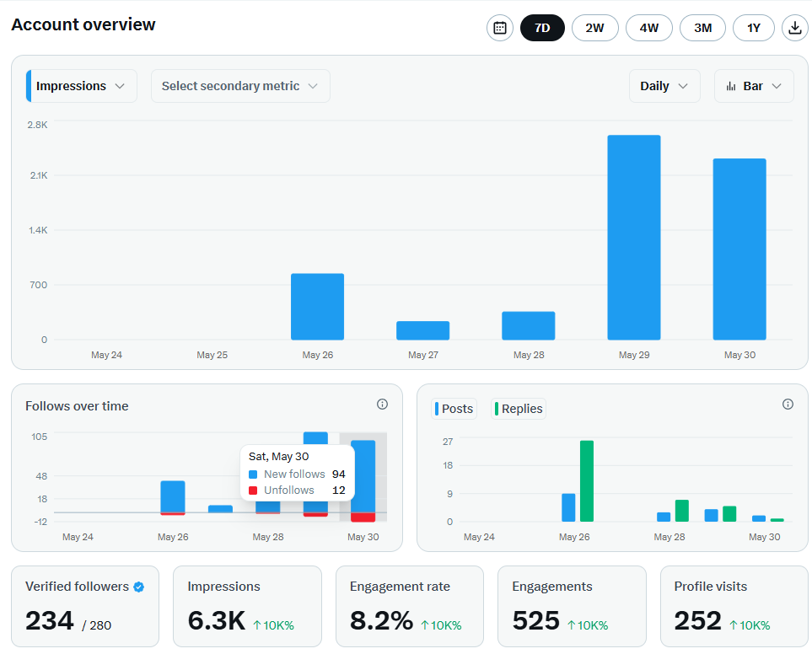
Task: Toggle the Replies series legend
Action: (519, 409)
